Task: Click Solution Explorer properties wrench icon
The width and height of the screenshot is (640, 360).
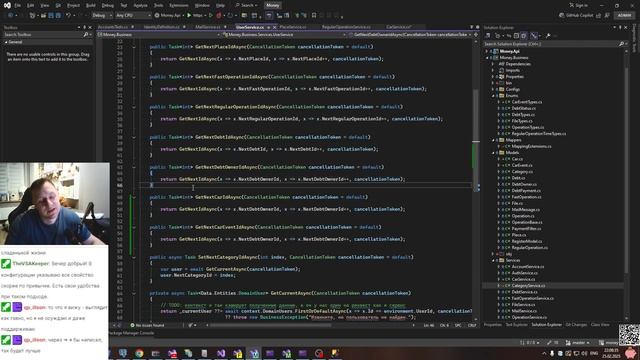Action: click(x=548, y=36)
